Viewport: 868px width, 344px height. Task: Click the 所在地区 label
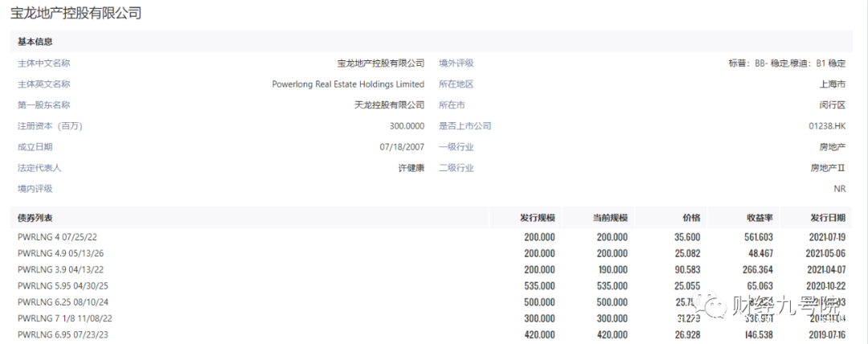tap(457, 84)
